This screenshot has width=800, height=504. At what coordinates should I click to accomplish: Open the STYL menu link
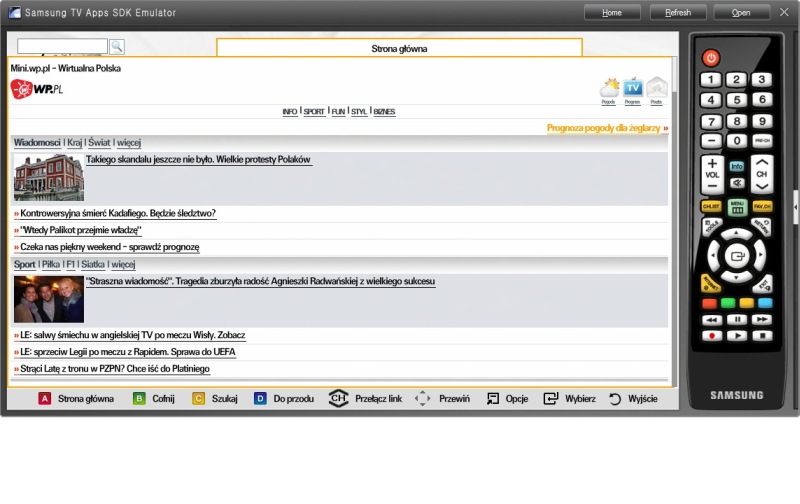tap(359, 112)
